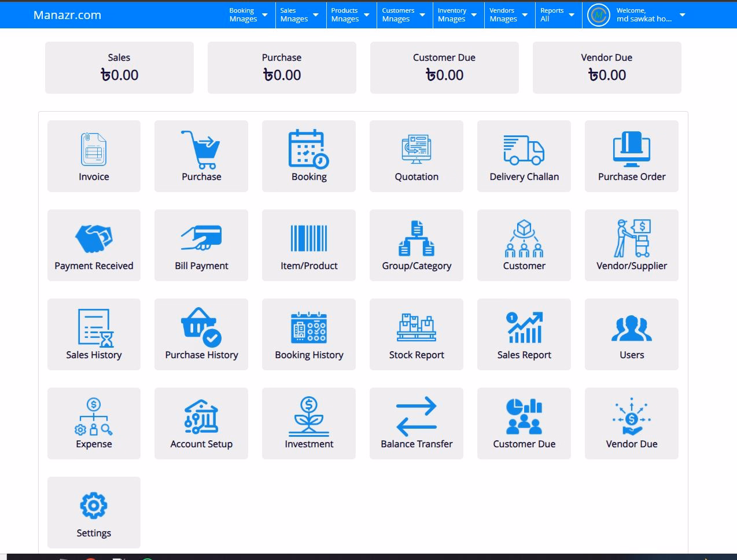The height and width of the screenshot is (560, 737).
Task: Open the Booking calendar tool
Action: pyautogui.click(x=308, y=150)
